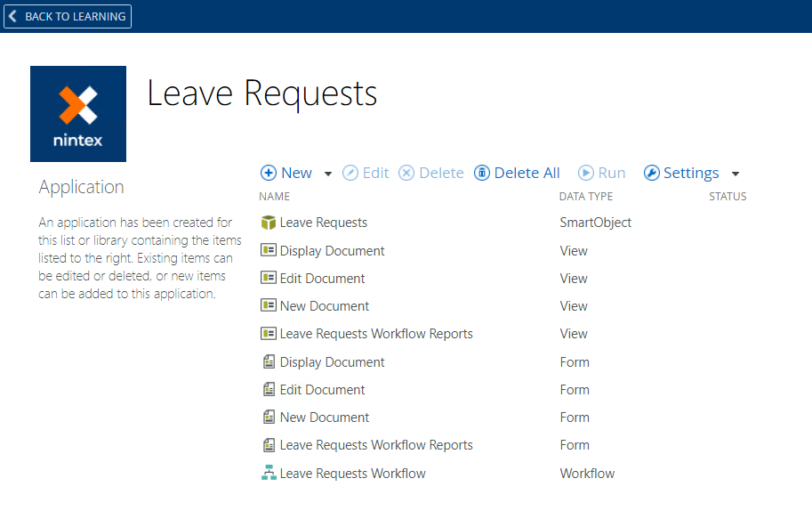This screenshot has height=519, width=812.
Task: Click the Settings wrench icon
Action: (x=652, y=173)
